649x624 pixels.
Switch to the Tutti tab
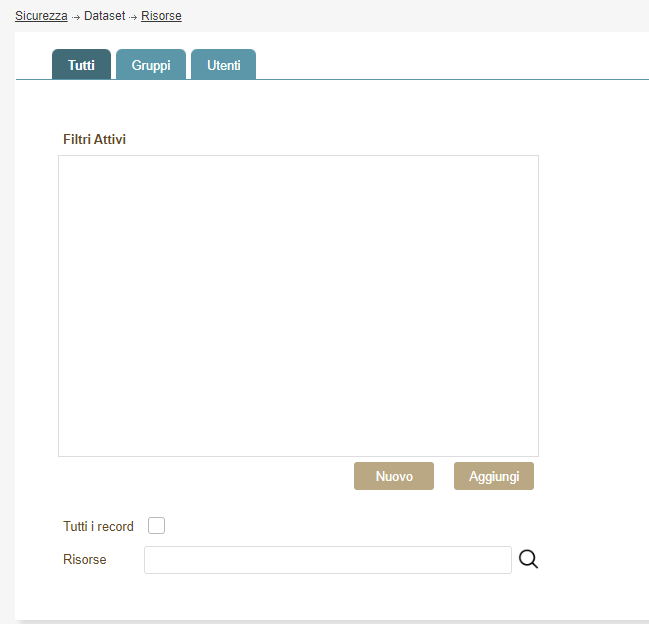81,65
